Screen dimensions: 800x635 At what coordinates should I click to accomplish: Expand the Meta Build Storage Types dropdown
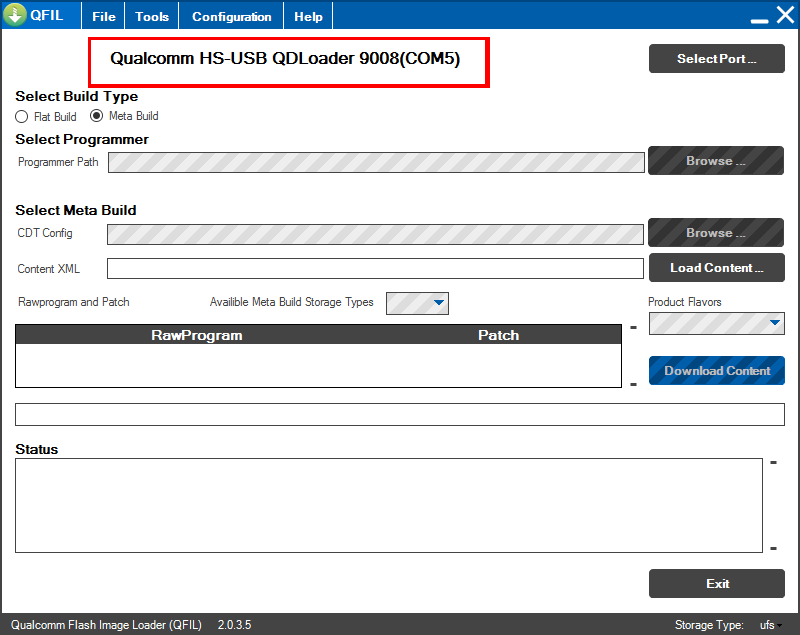click(x=417, y=303)
